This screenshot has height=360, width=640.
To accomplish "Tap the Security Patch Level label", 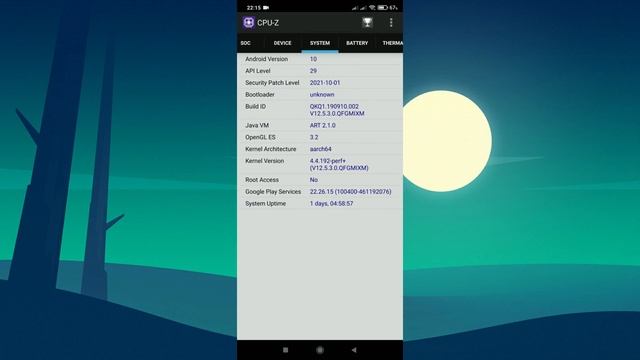I will (272, 83).
